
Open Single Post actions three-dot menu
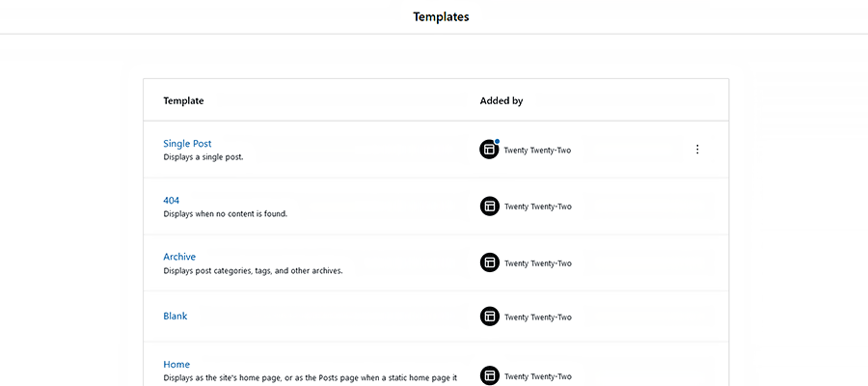(697, 150)
